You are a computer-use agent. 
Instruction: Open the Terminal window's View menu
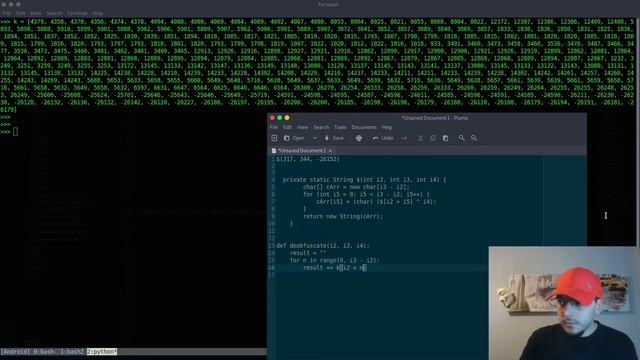pos(36,13)
